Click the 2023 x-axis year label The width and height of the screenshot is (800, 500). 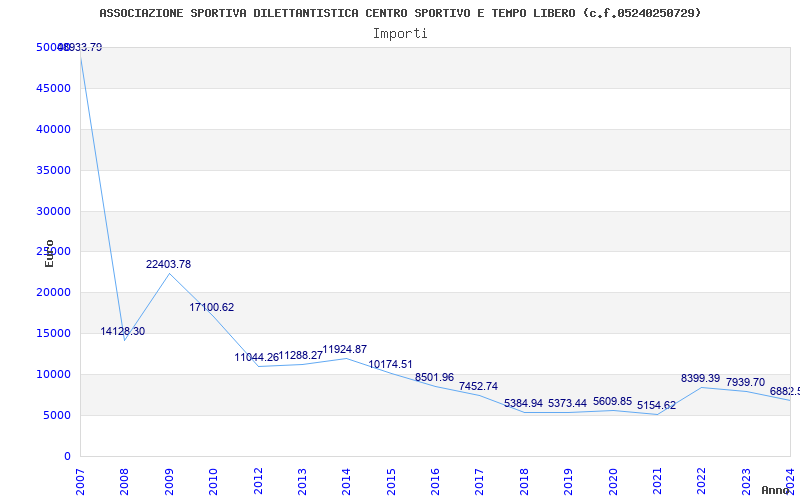click(746, 482)
